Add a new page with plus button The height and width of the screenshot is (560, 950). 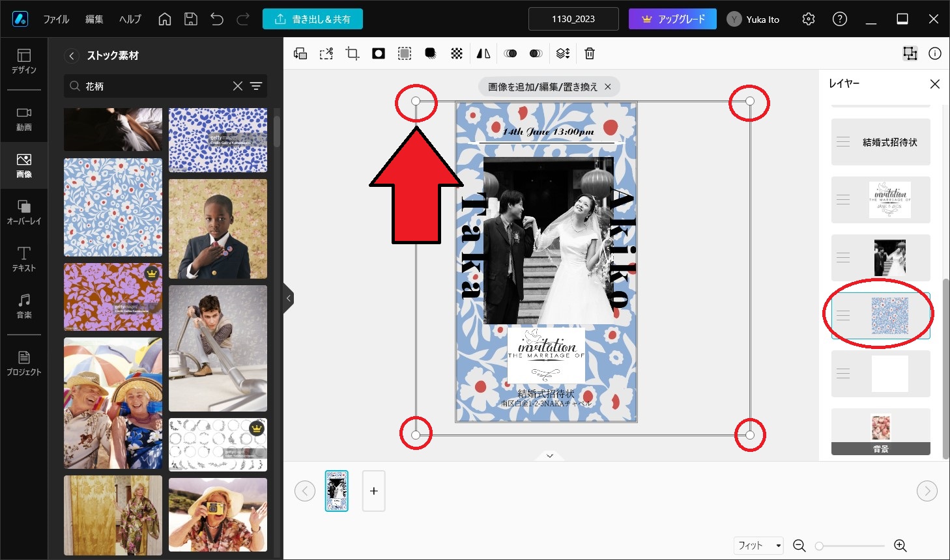click(x=374, y=491)
